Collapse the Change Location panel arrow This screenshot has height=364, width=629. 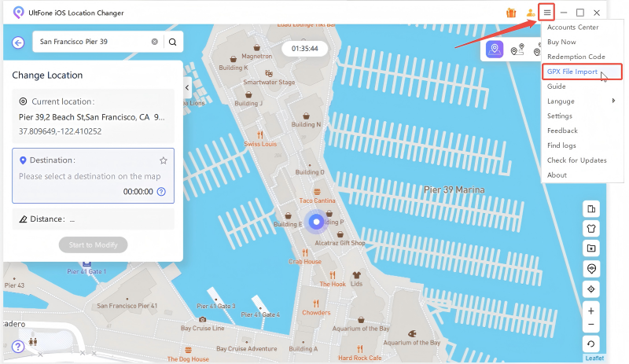(x=187, y=87)
